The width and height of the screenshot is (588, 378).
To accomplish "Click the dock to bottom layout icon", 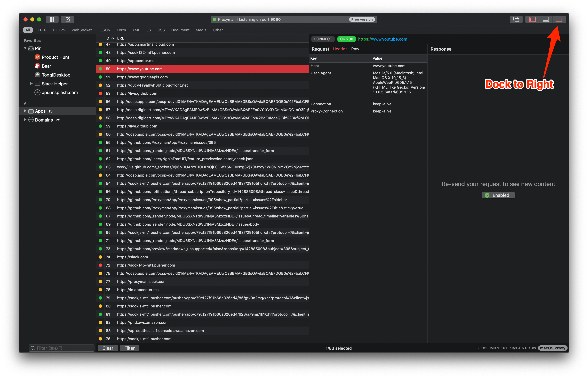I will point(546,19).
